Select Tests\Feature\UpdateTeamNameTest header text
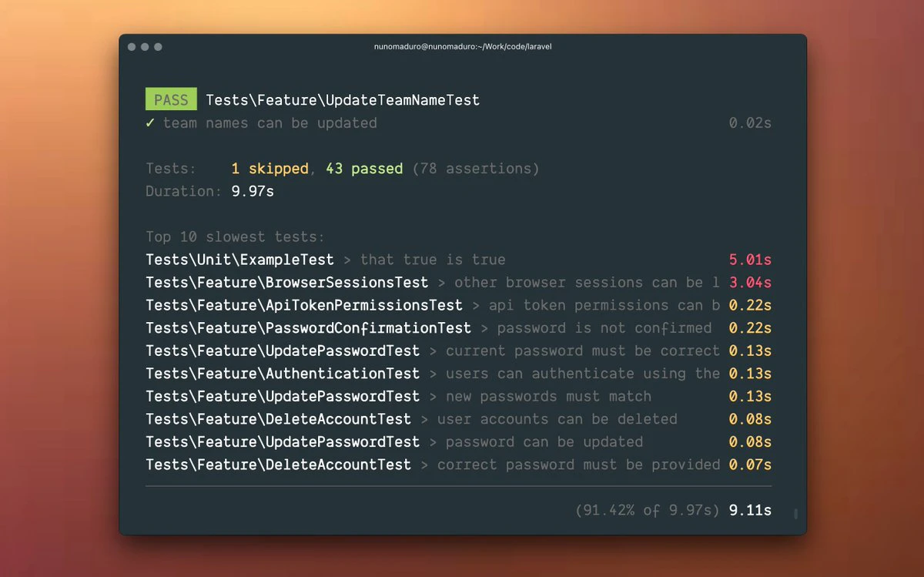This screenshot has height=577, width=924. (x=343, y=100)
